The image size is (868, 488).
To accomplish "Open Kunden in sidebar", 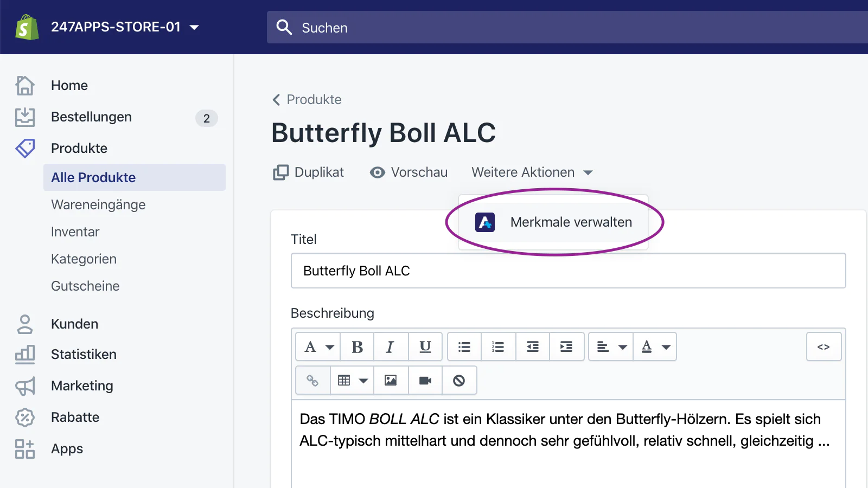I will click(x=75, y=324).
